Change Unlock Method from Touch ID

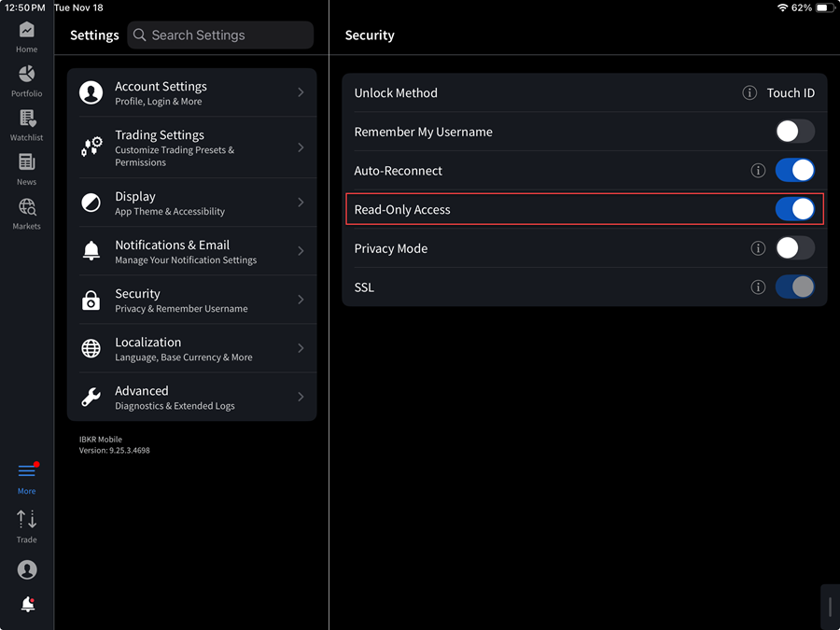[x=792, y=92]
